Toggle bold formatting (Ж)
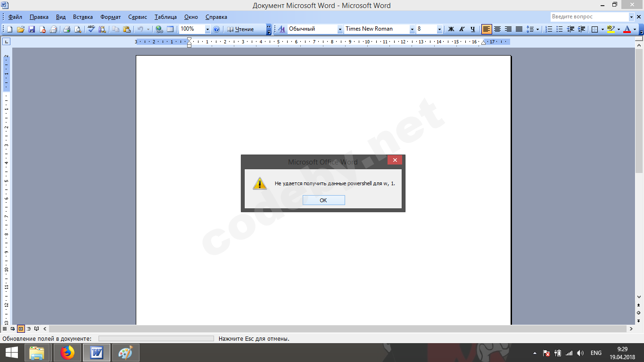Screen dimensions: 644x362 [451, 29]
